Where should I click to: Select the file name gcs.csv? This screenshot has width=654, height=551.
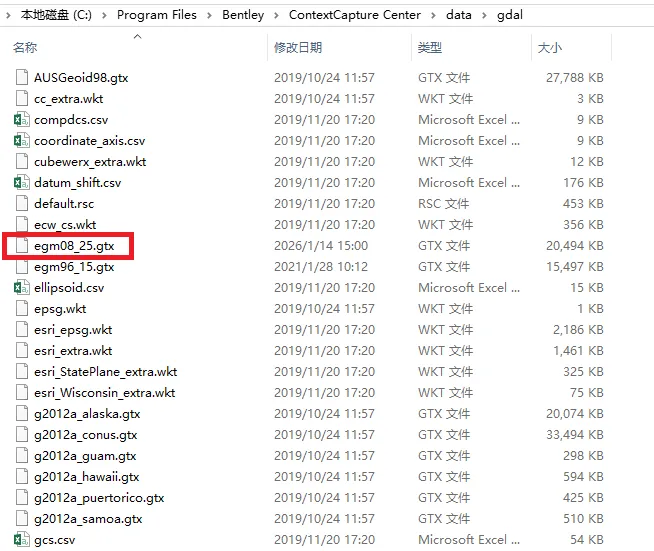(55, 540)
